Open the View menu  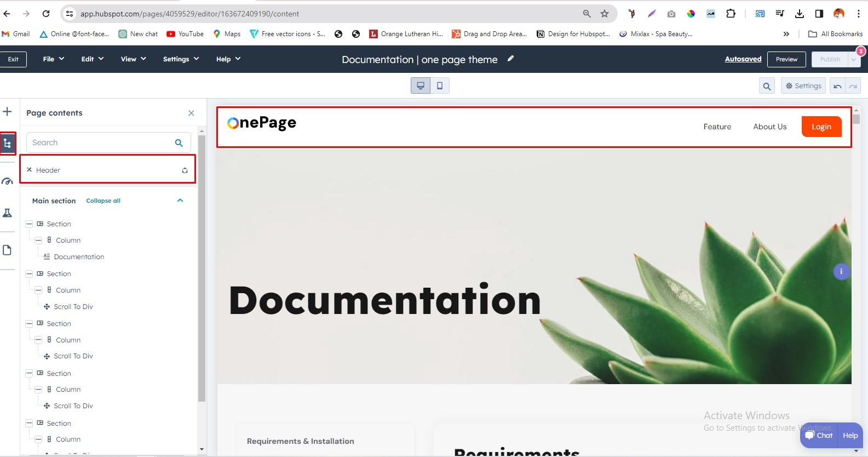[x=133, y=59]
